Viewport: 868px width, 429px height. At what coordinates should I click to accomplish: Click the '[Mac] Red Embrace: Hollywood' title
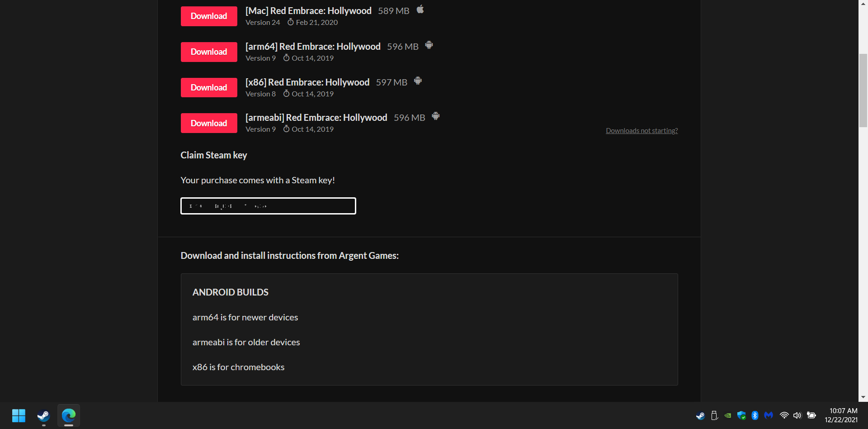click(x=308, y=11)
